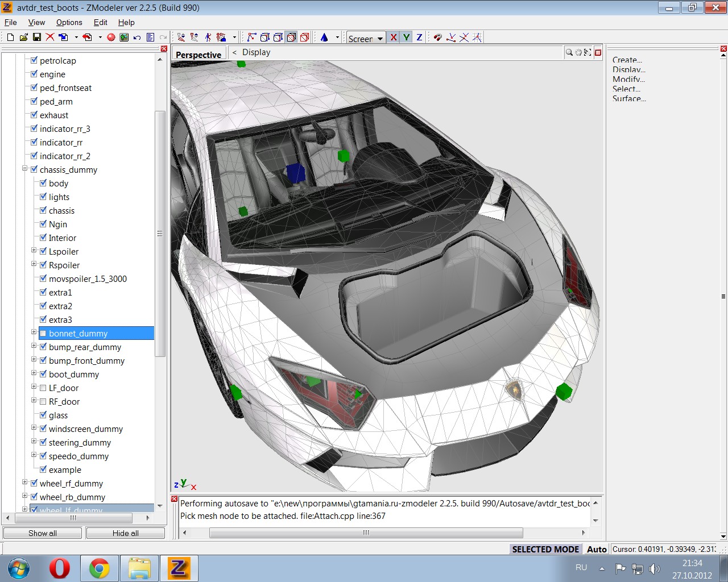Image resolution: width=728 pixels, height=582 pixels.
Task: Uncheck the exhaust node checkbox
Action: pyautogui.click(x=34, y=115)
